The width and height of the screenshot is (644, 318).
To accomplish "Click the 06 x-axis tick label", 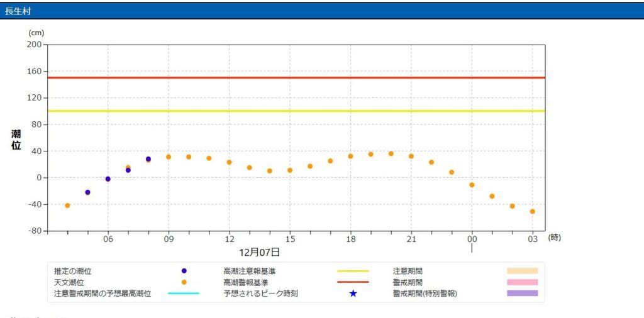I will (x=108, y=238).
